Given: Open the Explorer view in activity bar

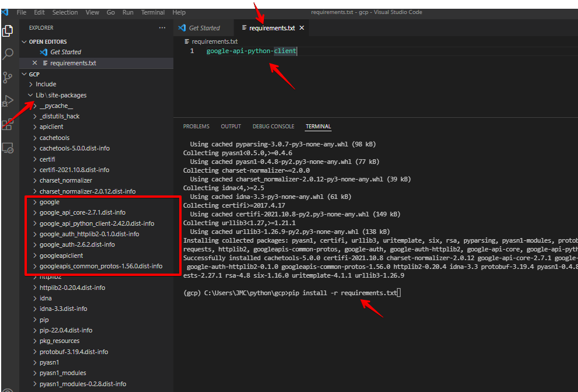Looking at the screenshot, I should click(x=8, y=31).
